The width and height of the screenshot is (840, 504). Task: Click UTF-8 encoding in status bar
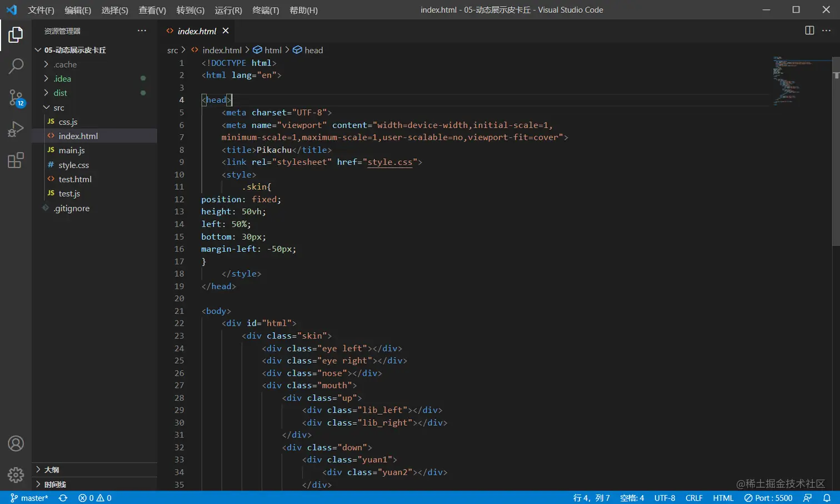(x=665, y=498)
